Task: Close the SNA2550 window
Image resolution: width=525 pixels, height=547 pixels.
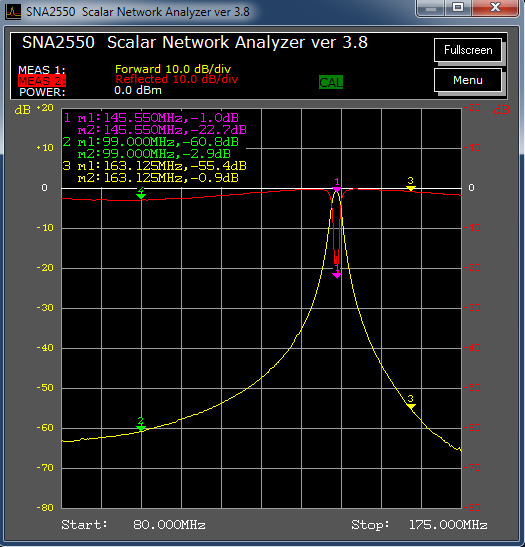Action: click(x=495, y=8)
